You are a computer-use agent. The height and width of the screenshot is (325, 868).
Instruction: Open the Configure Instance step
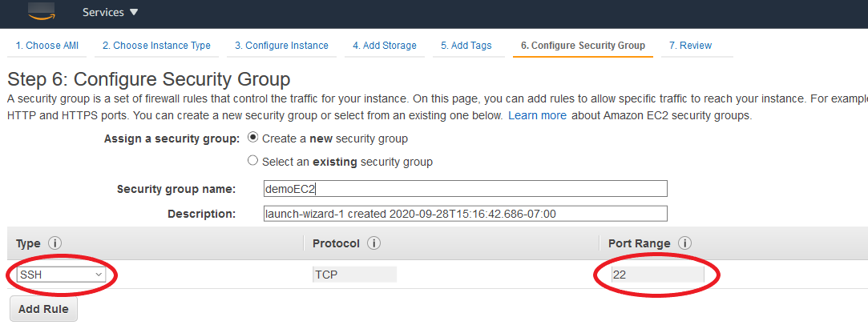[281, 46]
